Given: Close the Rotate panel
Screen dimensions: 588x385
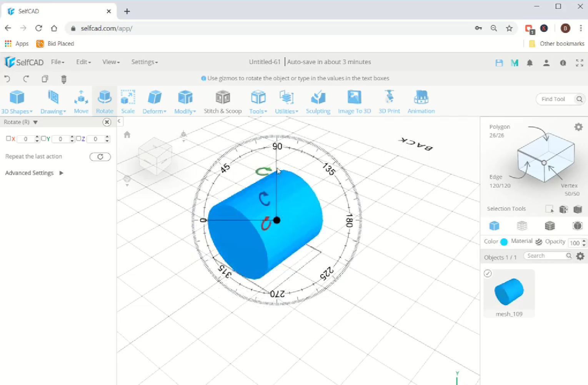Looking at the screenshot, I should pos(107,122).
